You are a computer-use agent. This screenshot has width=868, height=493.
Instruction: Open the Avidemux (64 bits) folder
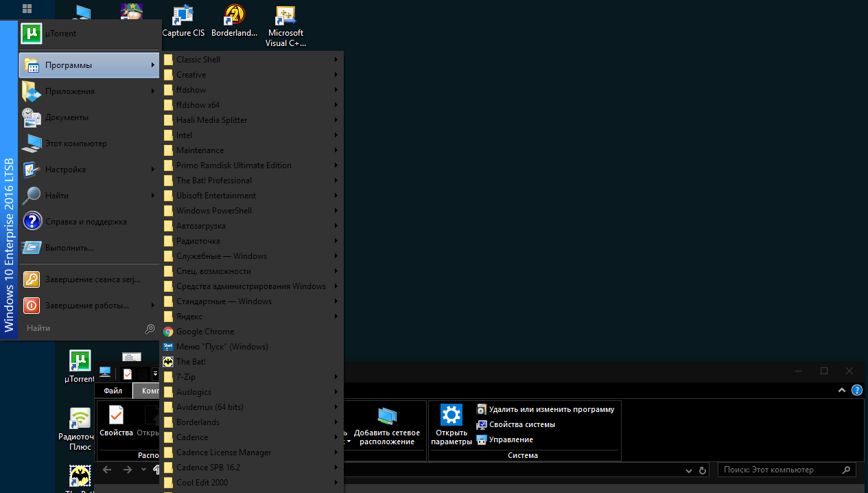(x=251, y=407)
